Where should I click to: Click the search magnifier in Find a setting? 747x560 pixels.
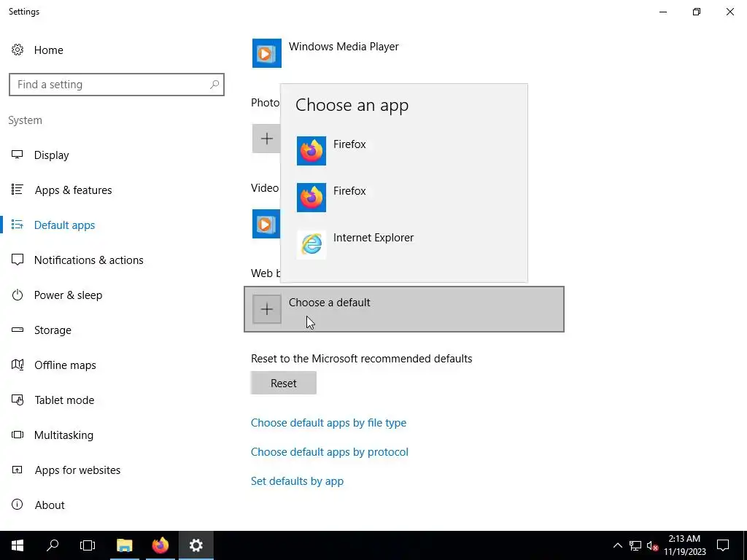coord(214,85)
